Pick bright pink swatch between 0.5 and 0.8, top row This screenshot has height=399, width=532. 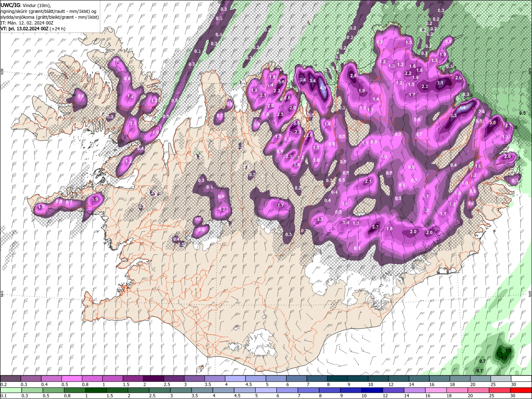click(71, 379)
